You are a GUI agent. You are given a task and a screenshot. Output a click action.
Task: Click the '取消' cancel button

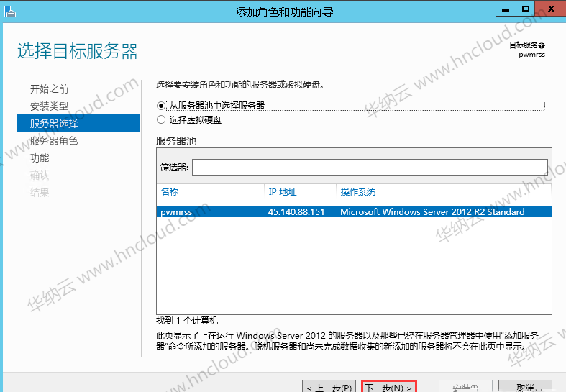click(525, 387)
